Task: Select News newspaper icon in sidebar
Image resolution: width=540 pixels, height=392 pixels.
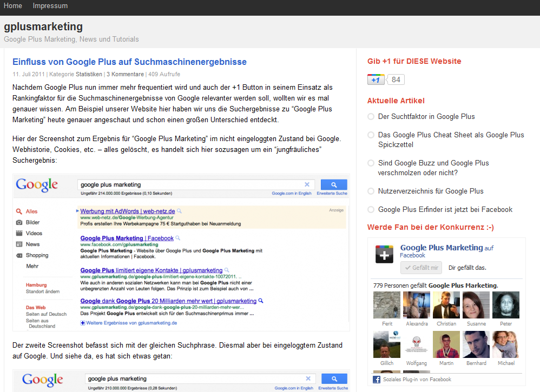Action: point(19,244)
